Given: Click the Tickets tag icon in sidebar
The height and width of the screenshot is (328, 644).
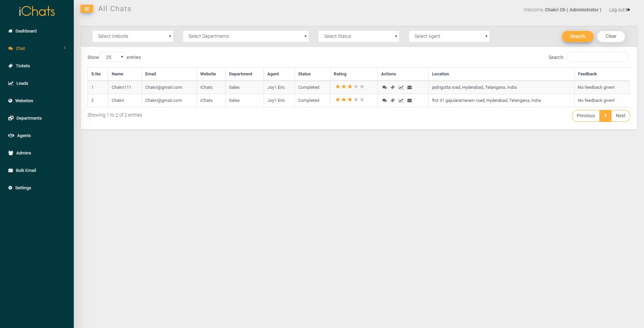Looking at the screenshot, I should (x=11, y=66).
